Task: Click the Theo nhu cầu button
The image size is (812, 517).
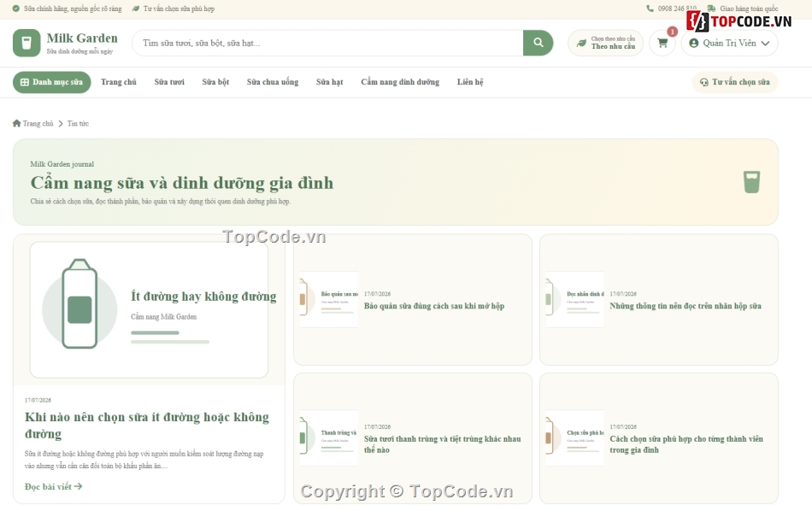Action: (x=605, y=43)
